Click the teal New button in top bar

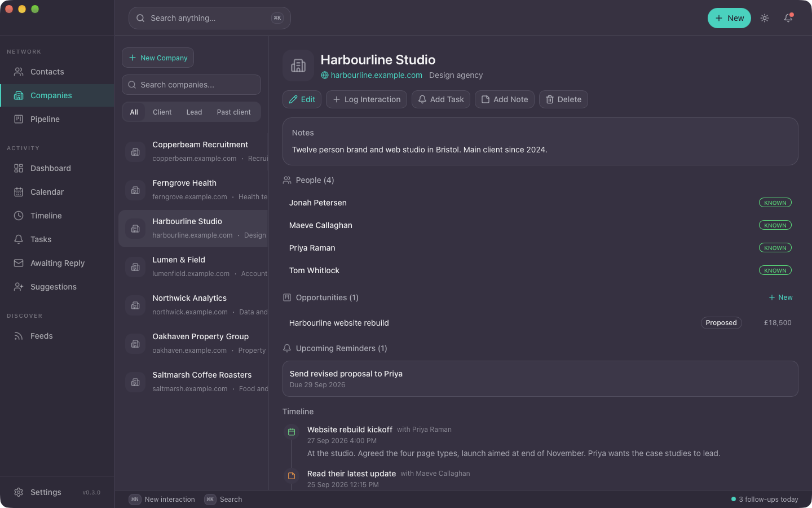point(729,18)
